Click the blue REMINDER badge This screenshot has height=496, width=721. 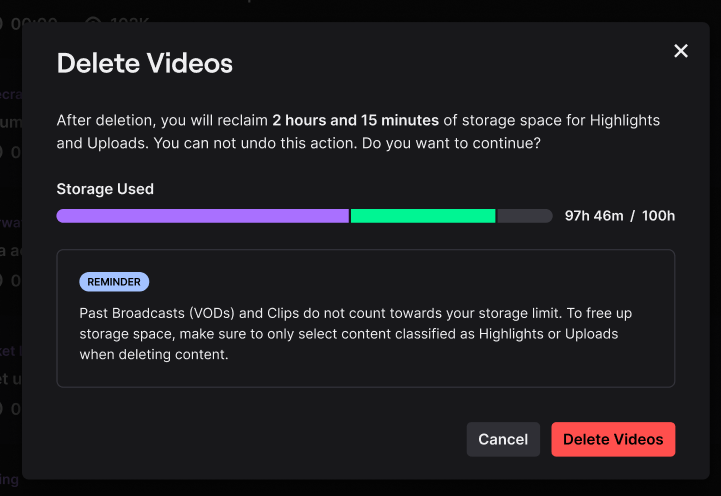[x=114, y=282]
